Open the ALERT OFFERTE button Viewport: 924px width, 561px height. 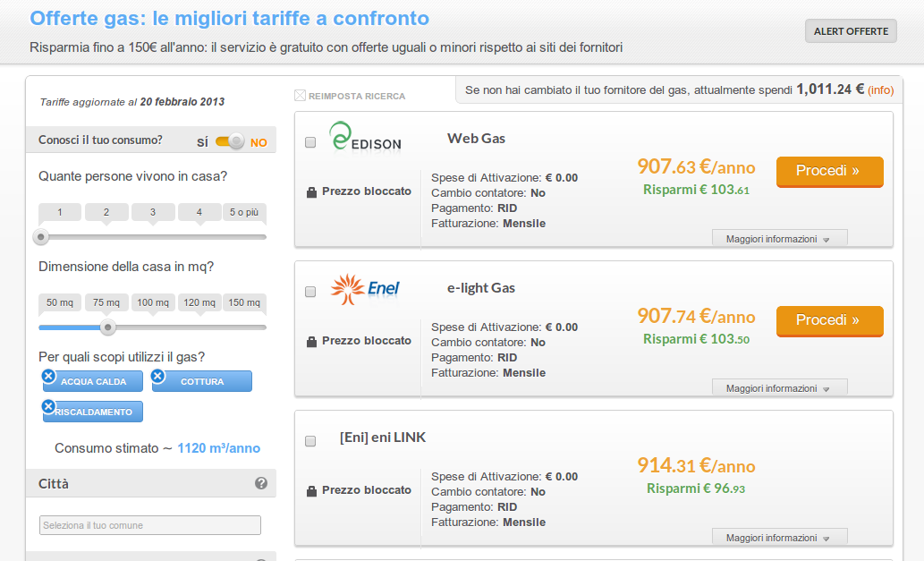[851, 31]
